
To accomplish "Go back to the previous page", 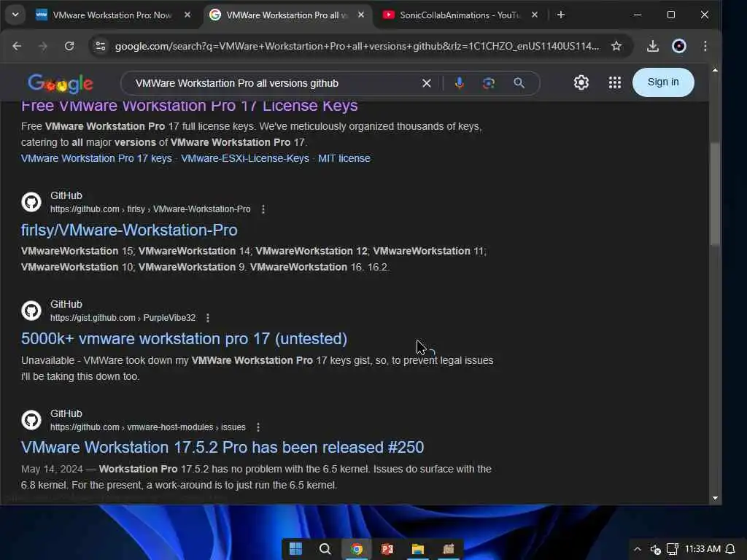I will [17, 46].
